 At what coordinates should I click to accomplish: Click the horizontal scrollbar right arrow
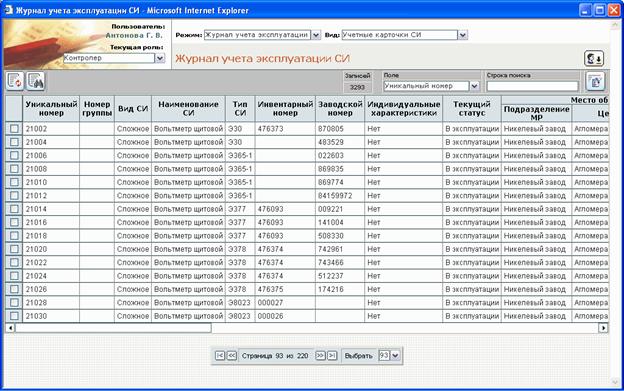click(x=604, y=328)
